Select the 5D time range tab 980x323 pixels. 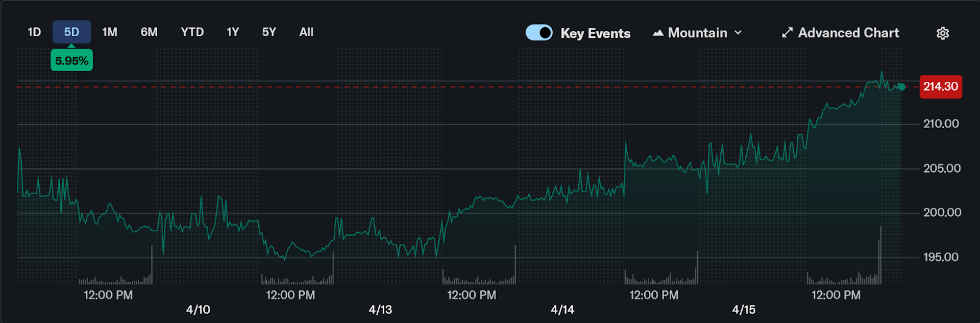tap(71, 32)
